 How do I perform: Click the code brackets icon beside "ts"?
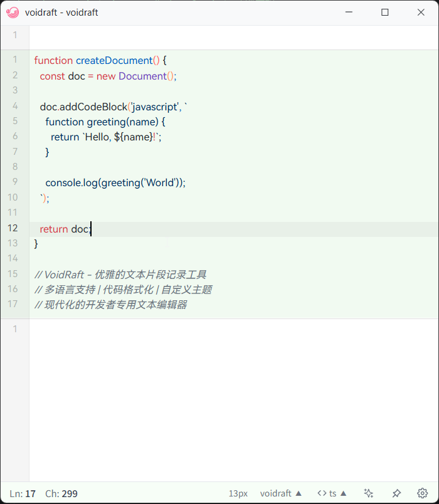[x=322, y=493]
